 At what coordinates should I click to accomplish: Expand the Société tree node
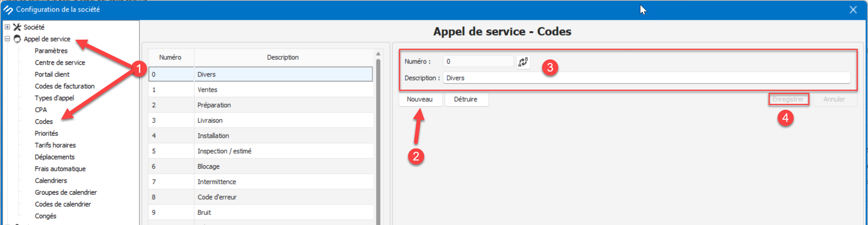(7, 27)
